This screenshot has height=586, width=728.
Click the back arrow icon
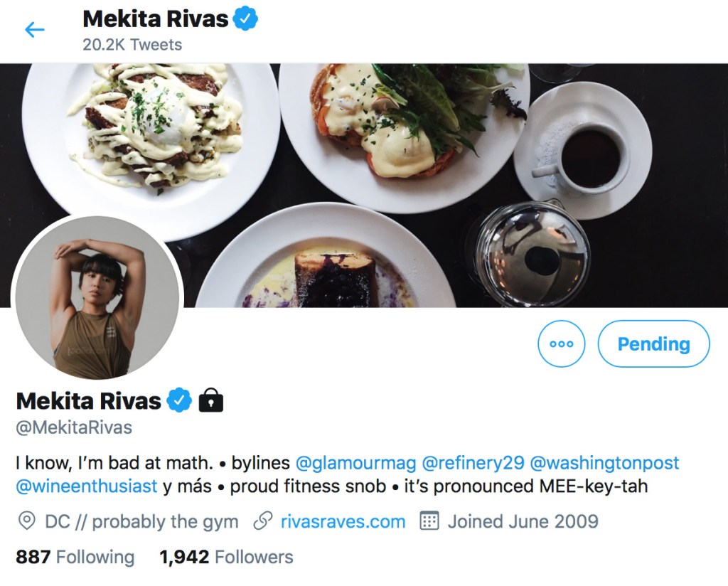tap(34, 29)
